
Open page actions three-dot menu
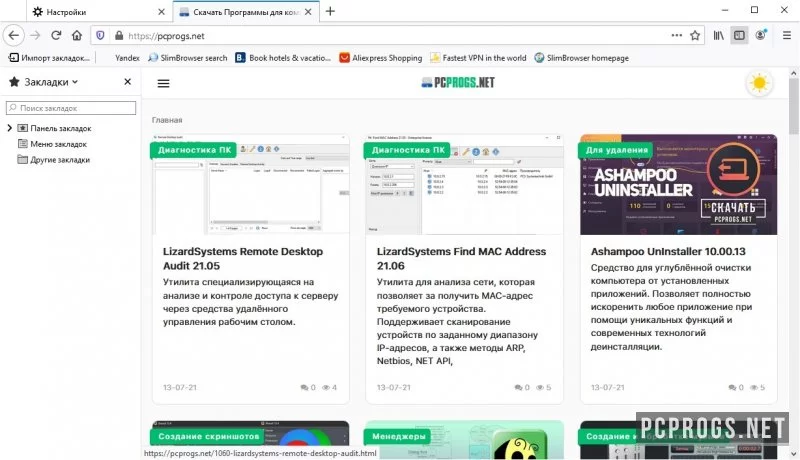coord(677,35)
